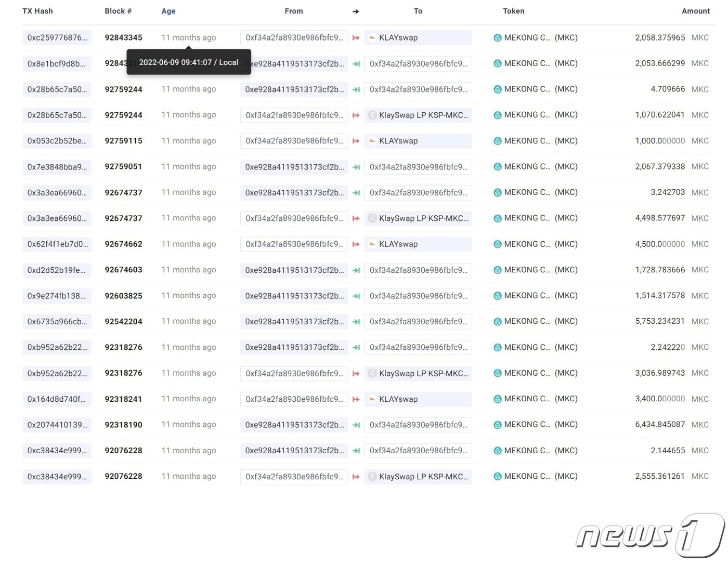Open transaction hash 0x053c2b52be...

[x=57, y=141]
